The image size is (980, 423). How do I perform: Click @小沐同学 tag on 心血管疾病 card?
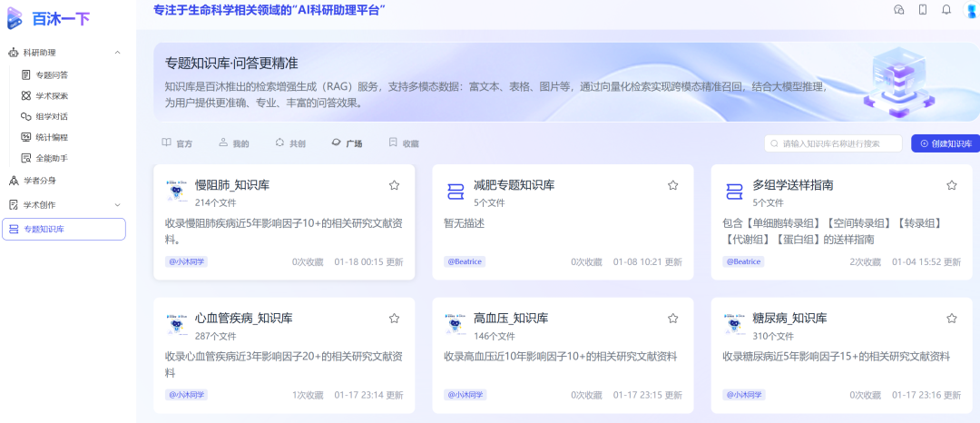coord(186,395)
